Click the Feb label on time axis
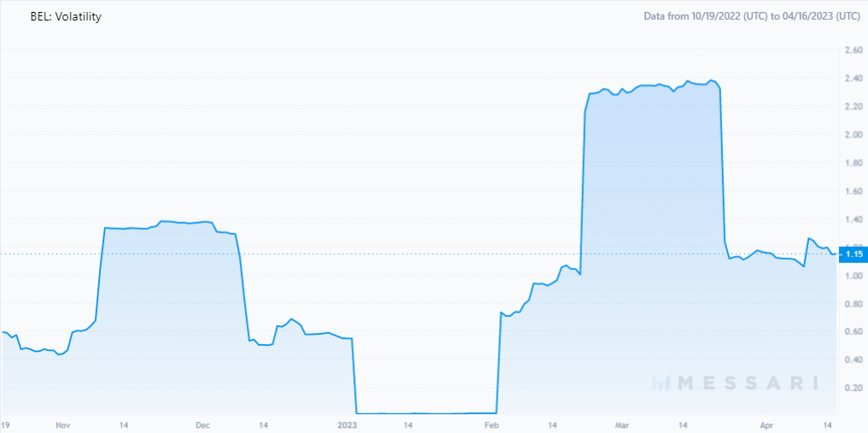The width and height of the screenshot is (868, 433). (491, 424)
